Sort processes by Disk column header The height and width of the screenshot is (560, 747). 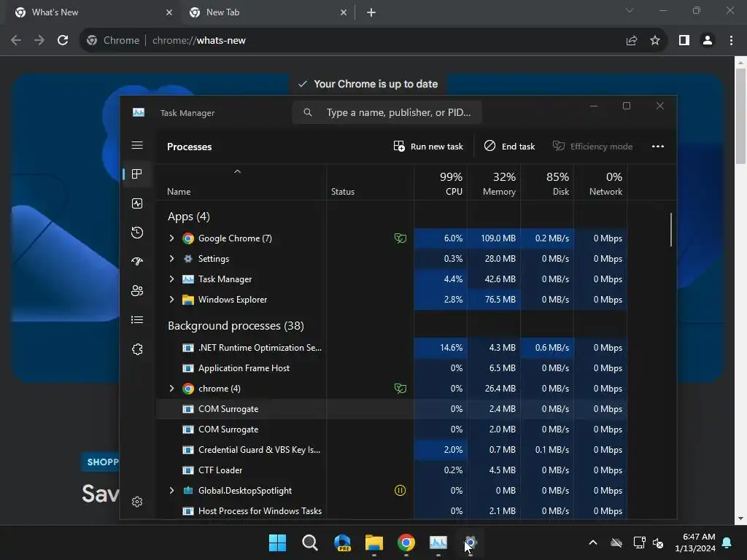547,183
